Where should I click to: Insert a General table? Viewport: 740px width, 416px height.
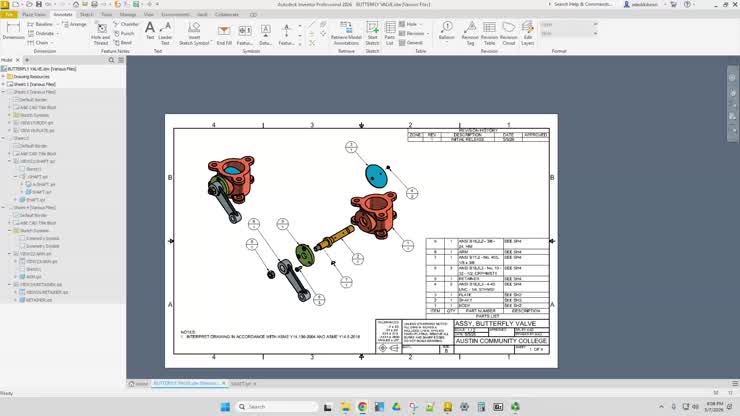tap(411, 42)
